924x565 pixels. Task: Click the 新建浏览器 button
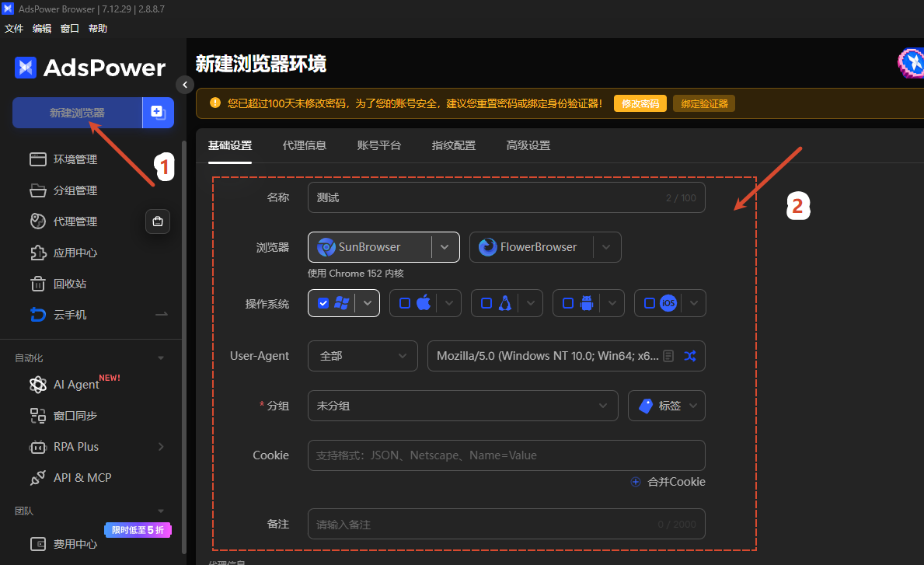pos(77,113)
